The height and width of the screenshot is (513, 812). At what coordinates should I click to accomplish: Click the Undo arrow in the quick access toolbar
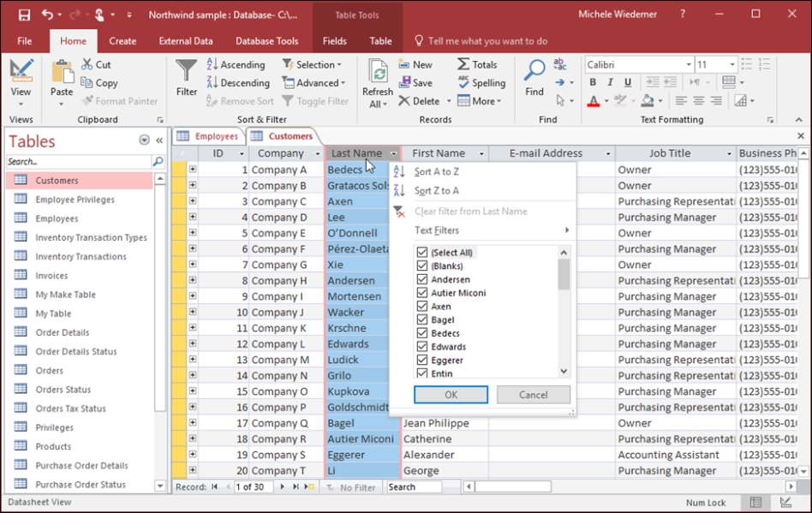coord(47,15)
